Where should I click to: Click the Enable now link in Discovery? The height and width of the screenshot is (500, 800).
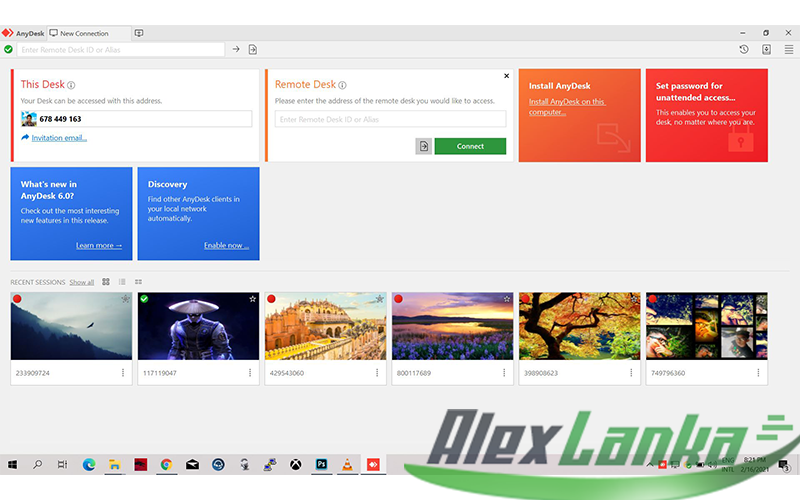tap(226, 245)
